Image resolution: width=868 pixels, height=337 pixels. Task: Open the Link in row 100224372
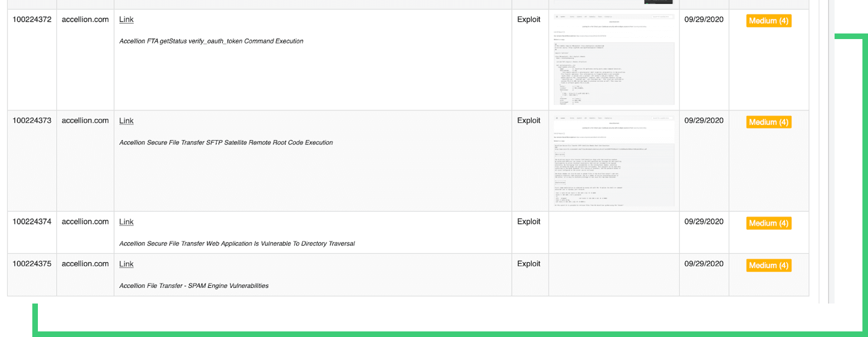126,20
